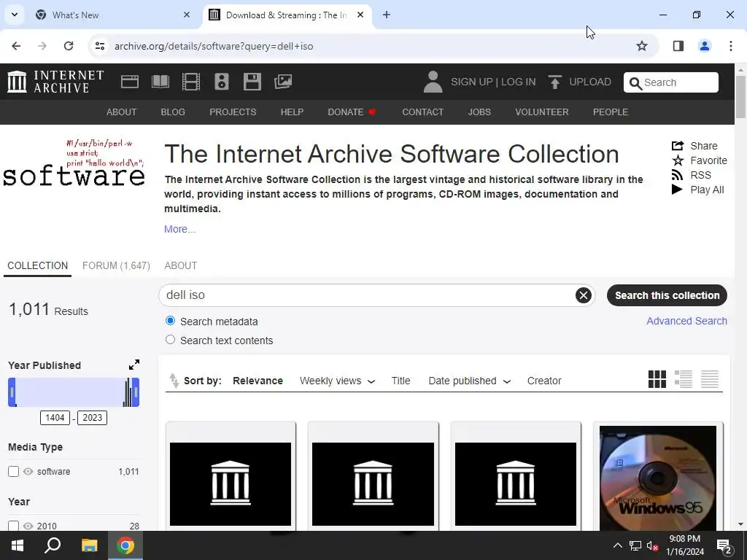
Task: Open the Images icon in top bar
Action: (x=283, y=82)
